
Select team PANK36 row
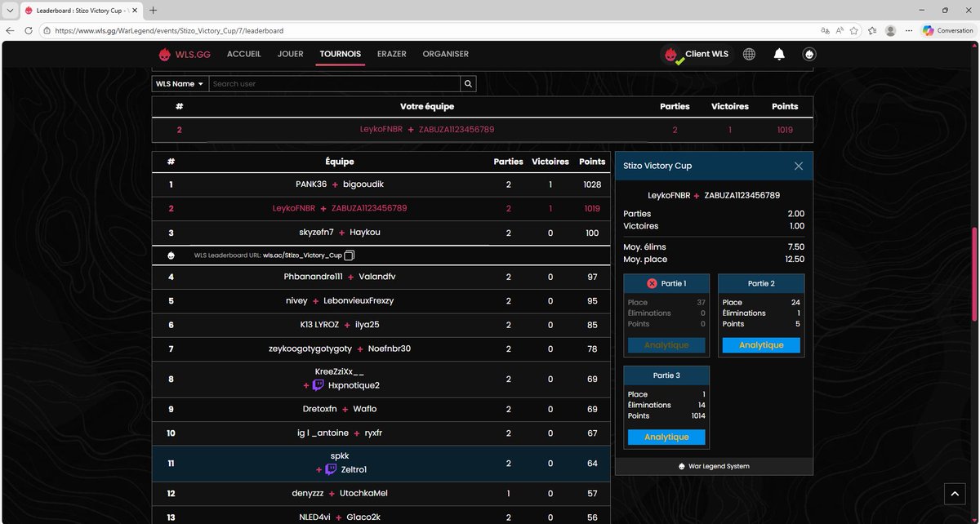[x=381, y=184]
